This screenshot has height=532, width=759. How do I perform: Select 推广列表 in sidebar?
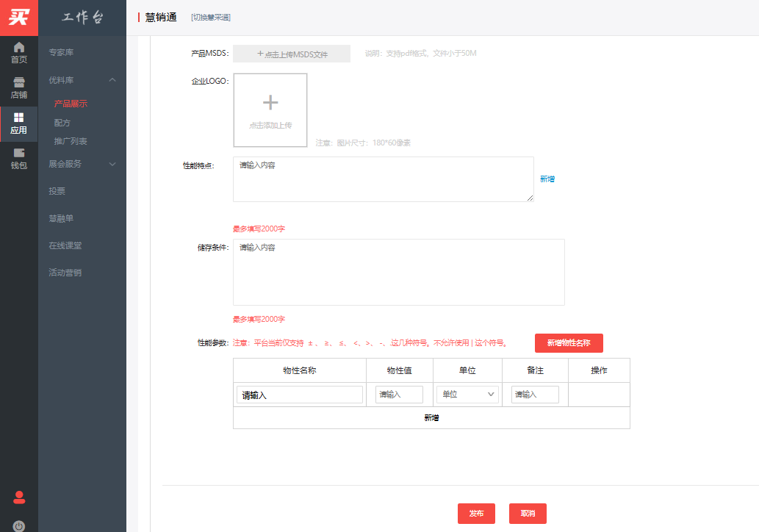click(71, 141)
